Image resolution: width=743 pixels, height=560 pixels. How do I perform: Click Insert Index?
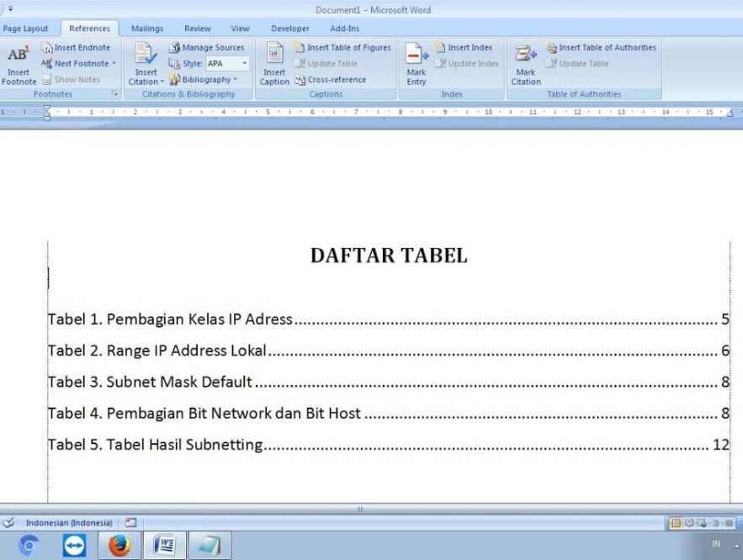coord(464,47)
